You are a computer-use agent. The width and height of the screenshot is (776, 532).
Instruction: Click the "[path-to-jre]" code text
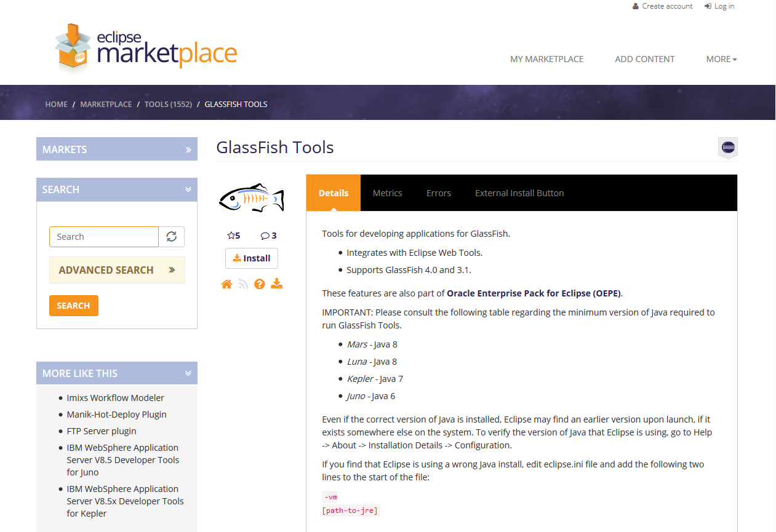point(351,510)
